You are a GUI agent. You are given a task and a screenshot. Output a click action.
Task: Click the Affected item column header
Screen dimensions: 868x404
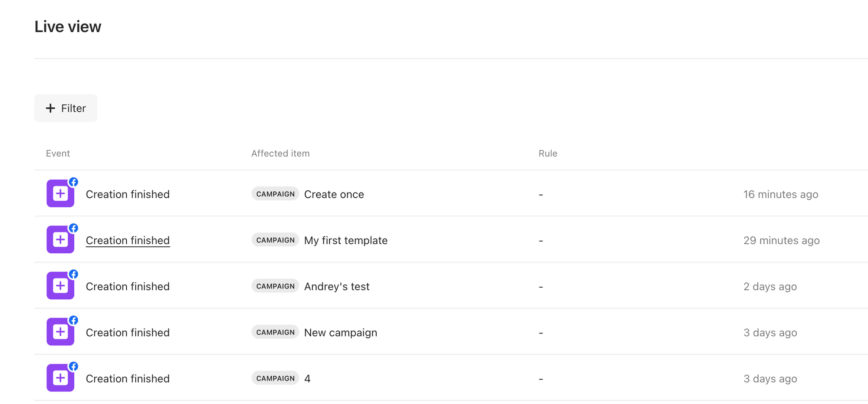280,153
